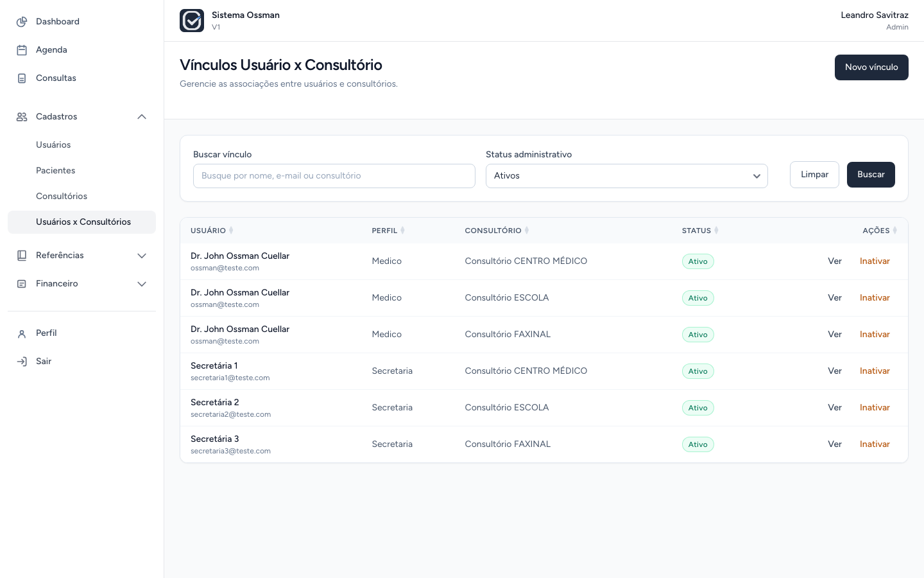The height and width of the screenshot is (578, 924).
Task: Click Consultório FAXINAL in Secretária 3 row
Action: 508,444
